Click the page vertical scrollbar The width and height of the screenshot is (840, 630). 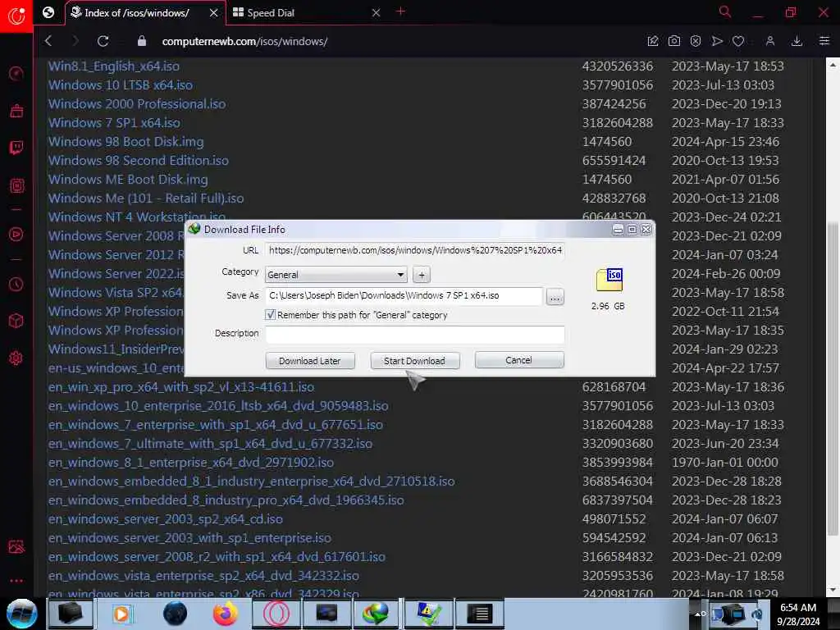click(x=832, y=378)
